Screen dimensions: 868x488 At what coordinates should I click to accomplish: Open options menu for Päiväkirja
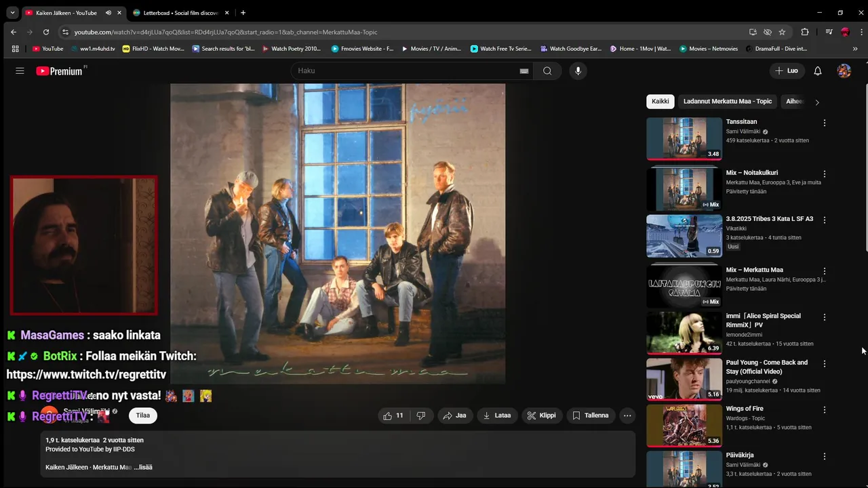825,457
